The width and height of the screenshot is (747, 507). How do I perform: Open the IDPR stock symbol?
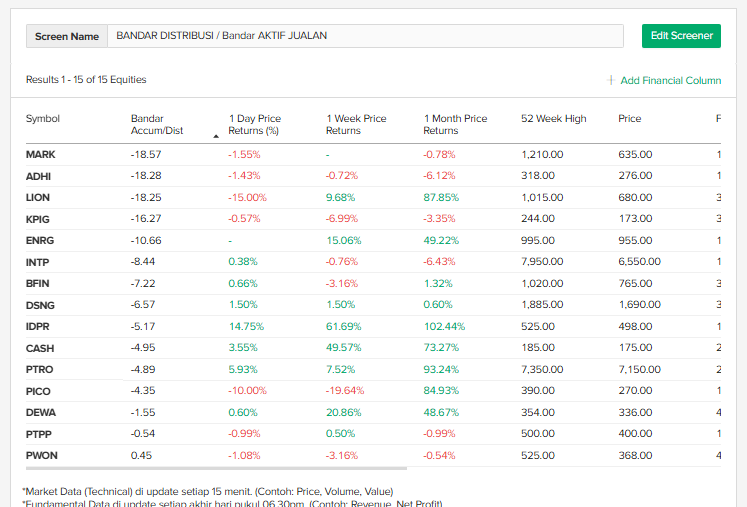(x=38, y=327)
